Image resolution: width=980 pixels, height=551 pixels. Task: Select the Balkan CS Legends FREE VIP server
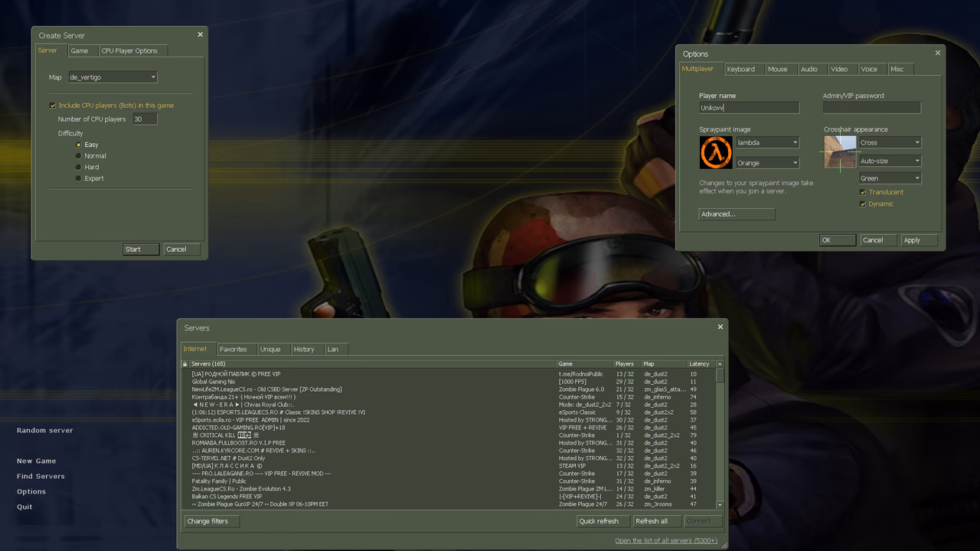pos(448,497)
